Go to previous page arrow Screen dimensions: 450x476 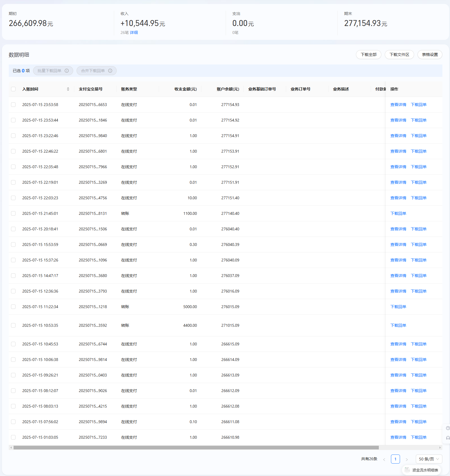click(384, 459)
